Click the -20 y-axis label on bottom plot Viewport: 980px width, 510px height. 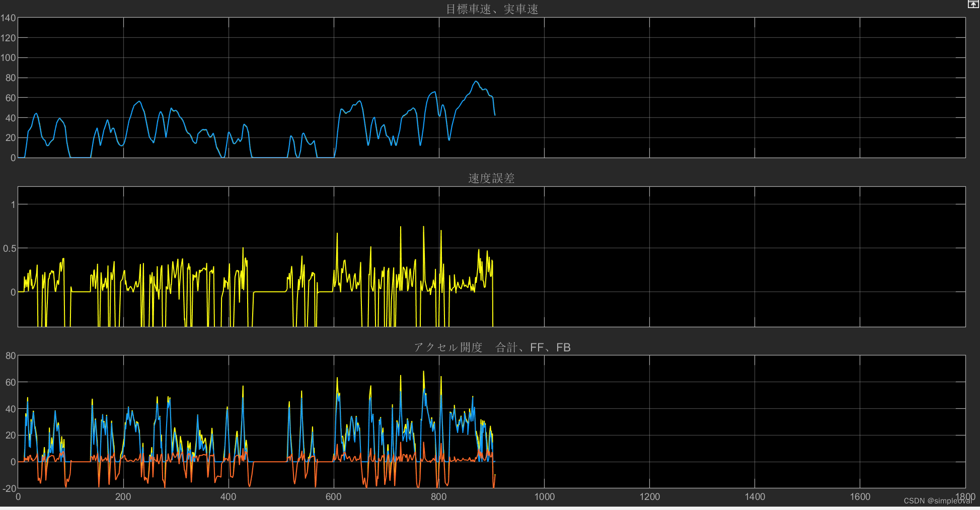coord(9,488)
